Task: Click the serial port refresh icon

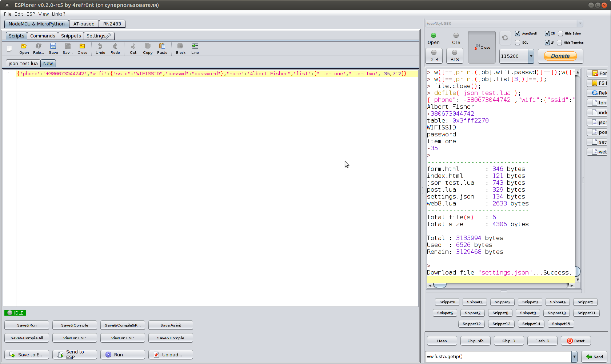Action: coord(505,38)
